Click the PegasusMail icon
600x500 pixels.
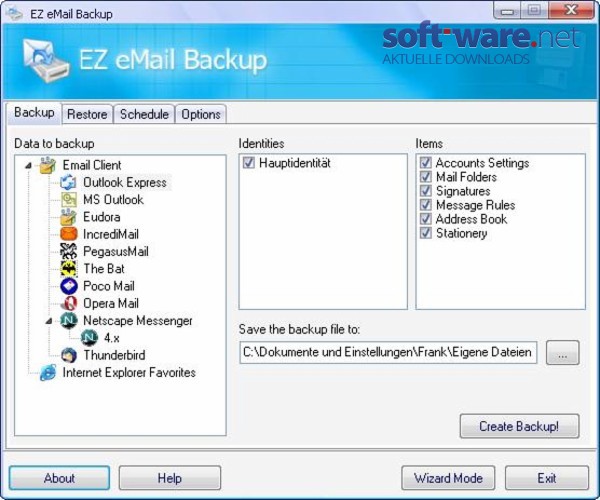pos(68,251)
